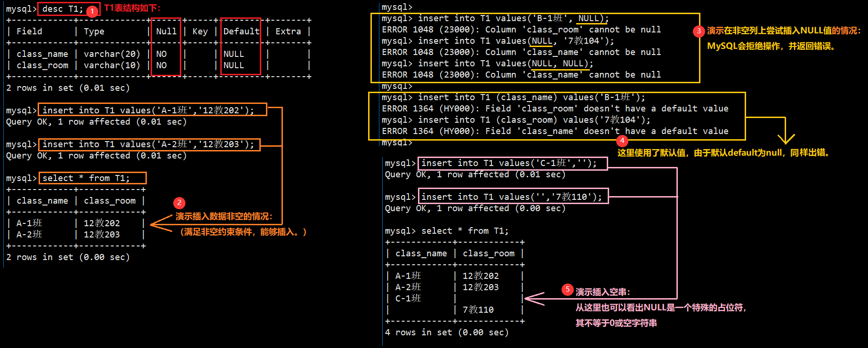Select the 'Type' column header in desc output
Screen dimensions: 868x348
point(94,32)
